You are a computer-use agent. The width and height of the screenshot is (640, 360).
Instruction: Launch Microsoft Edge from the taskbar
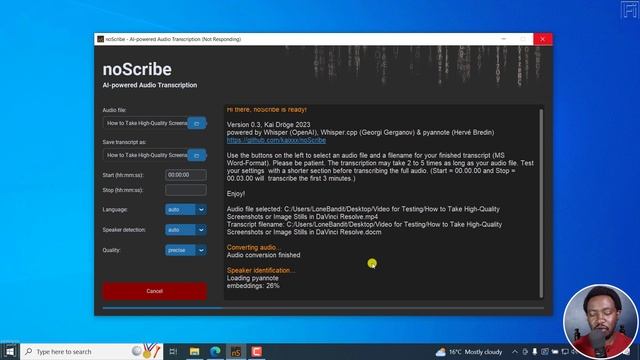click(216, 351)
